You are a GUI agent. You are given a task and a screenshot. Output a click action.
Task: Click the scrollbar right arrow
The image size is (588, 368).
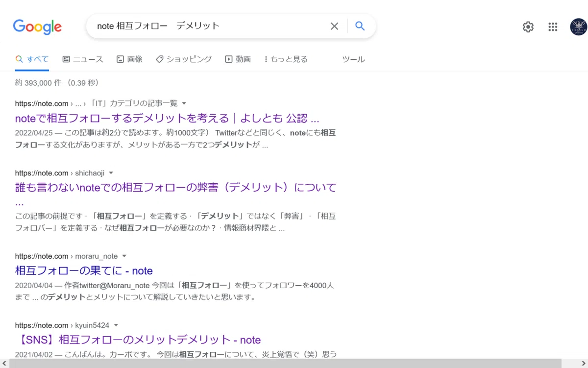point(584,364)
